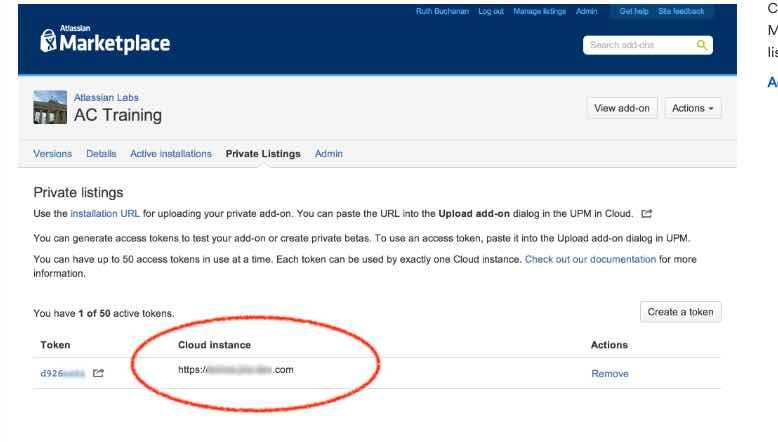Open Ruth Buchanan profile link
Screen dimensions: 778x442
coord(442,11)
